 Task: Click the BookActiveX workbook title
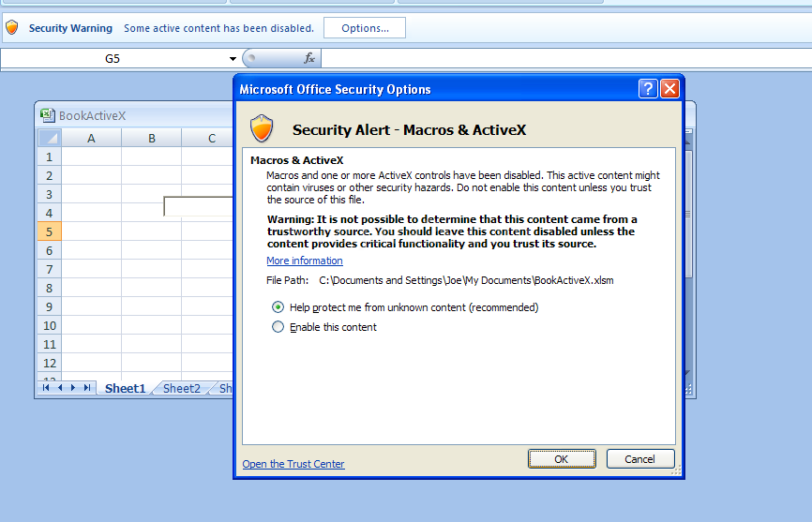(x=92, y=115)
